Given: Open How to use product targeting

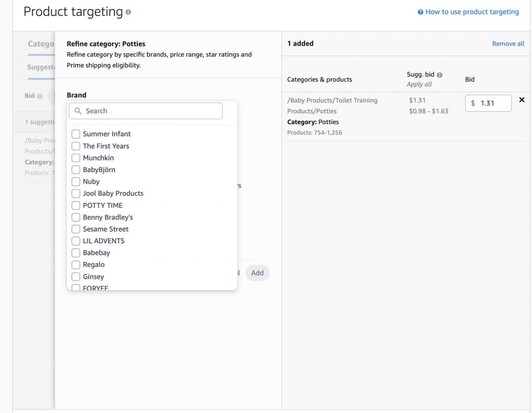Looking at the screenshot, I should pos(472,11).
